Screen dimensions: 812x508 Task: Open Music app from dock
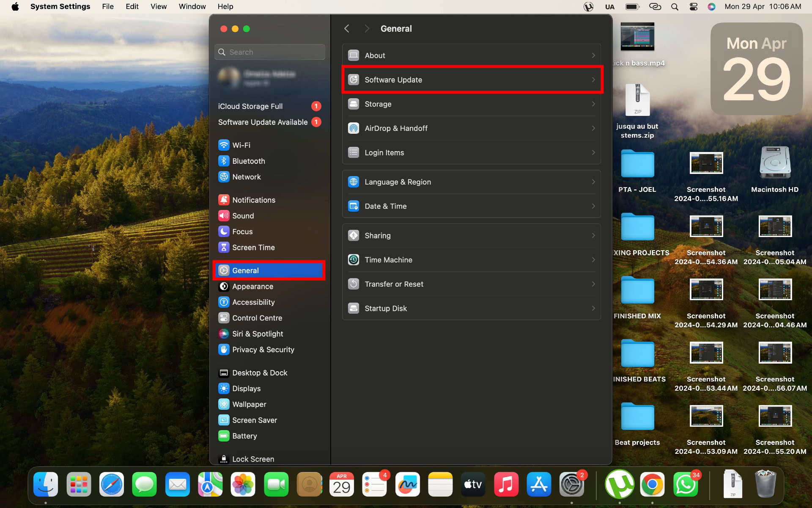505,484
